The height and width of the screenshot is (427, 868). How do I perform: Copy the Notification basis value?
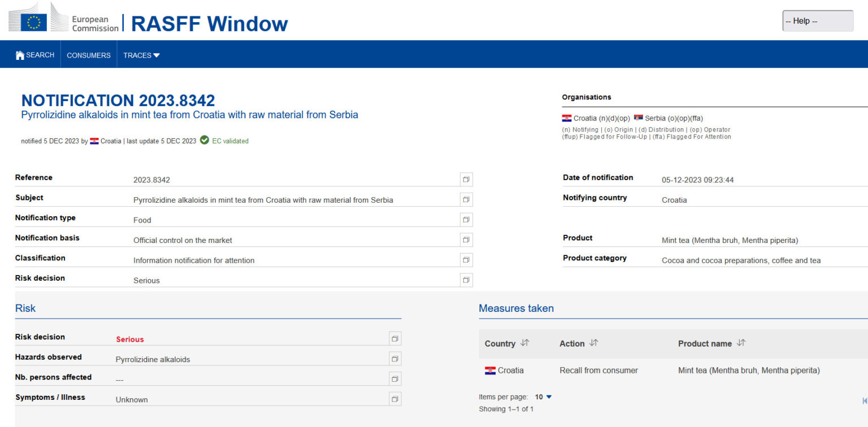click(x=466, y=240)
